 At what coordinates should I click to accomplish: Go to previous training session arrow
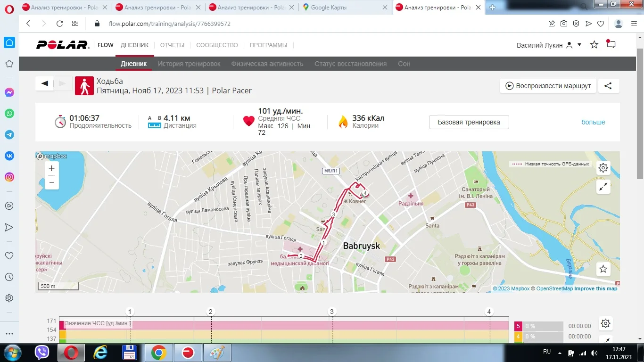(x=44, y=83)
